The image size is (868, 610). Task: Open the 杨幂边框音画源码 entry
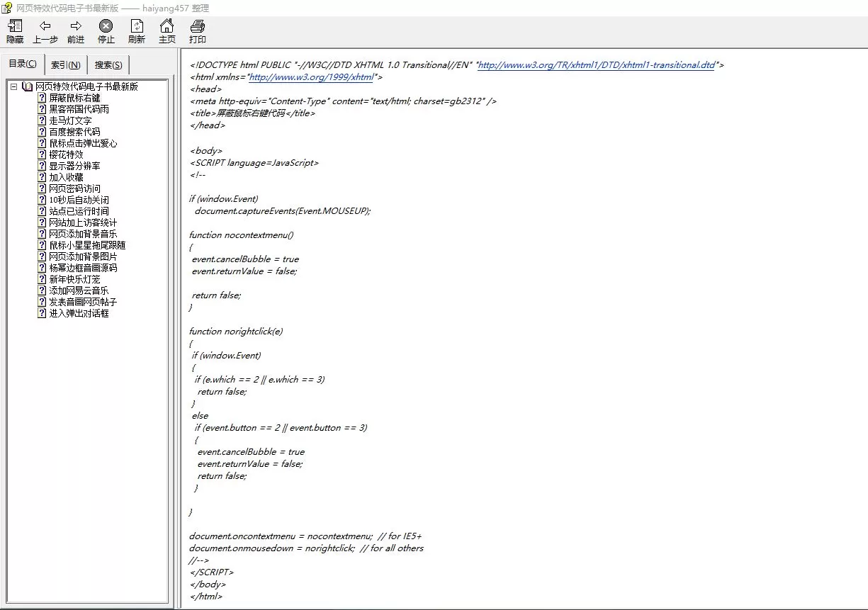pos(83,268)
